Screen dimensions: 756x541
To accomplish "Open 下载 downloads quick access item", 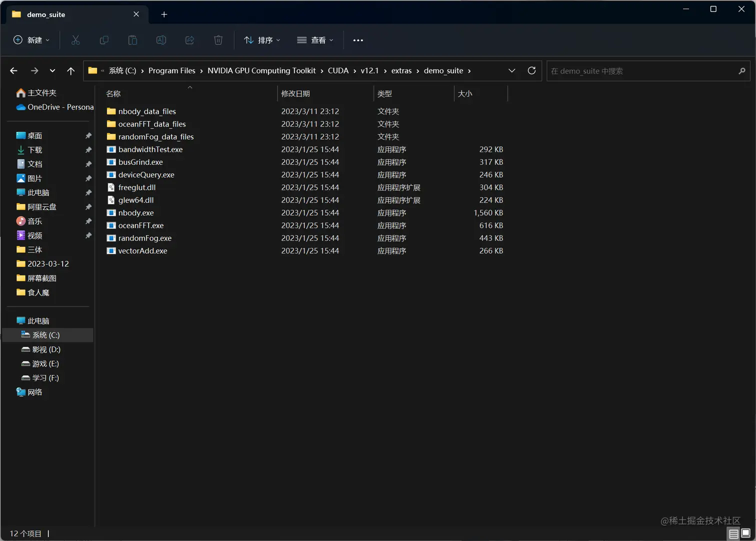I will (29, 150).
